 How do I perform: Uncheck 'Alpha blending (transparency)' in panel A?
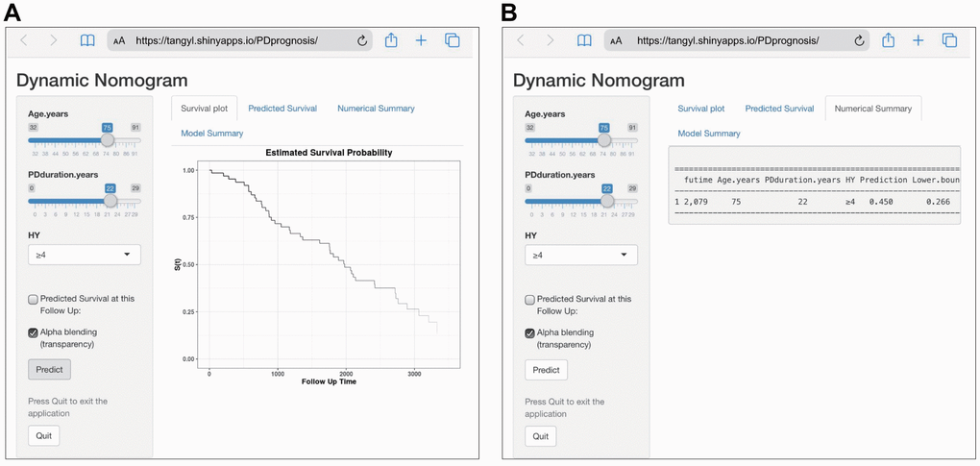34,332
